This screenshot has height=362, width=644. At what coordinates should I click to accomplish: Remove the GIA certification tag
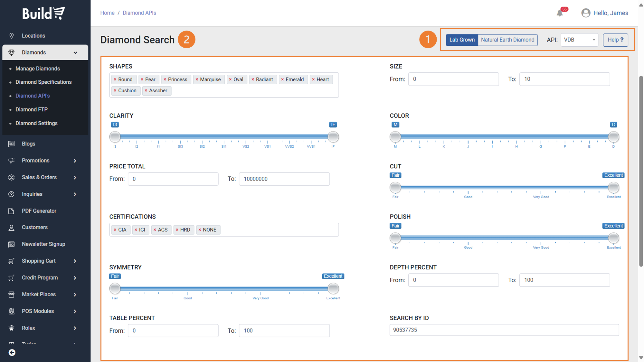(x=115, y=230)
